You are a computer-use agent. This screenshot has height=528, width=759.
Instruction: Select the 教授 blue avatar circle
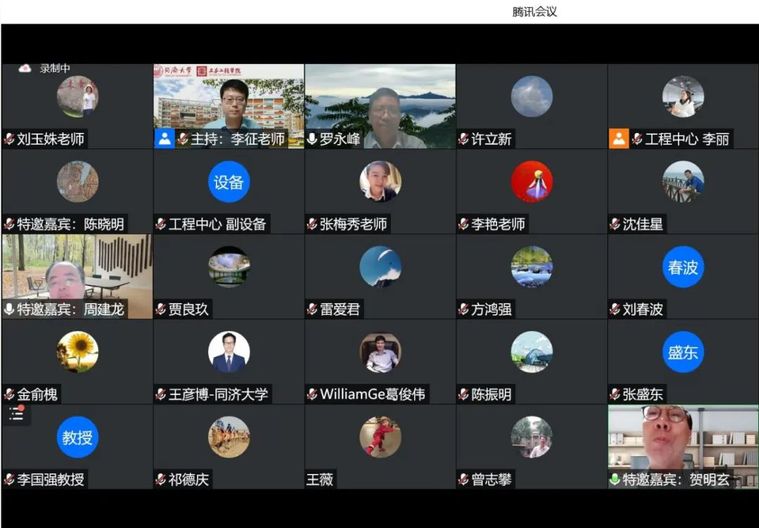pos(77,437)
